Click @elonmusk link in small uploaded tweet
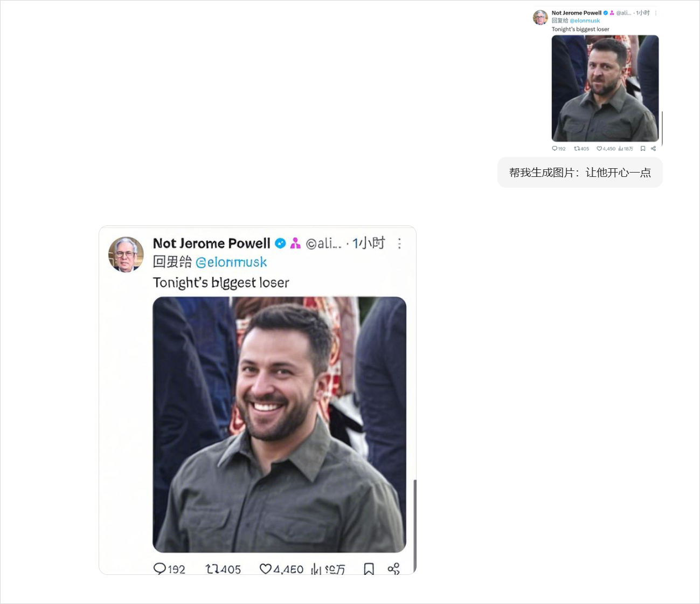Viewport: 700px width, 604px height. (585, 21)
